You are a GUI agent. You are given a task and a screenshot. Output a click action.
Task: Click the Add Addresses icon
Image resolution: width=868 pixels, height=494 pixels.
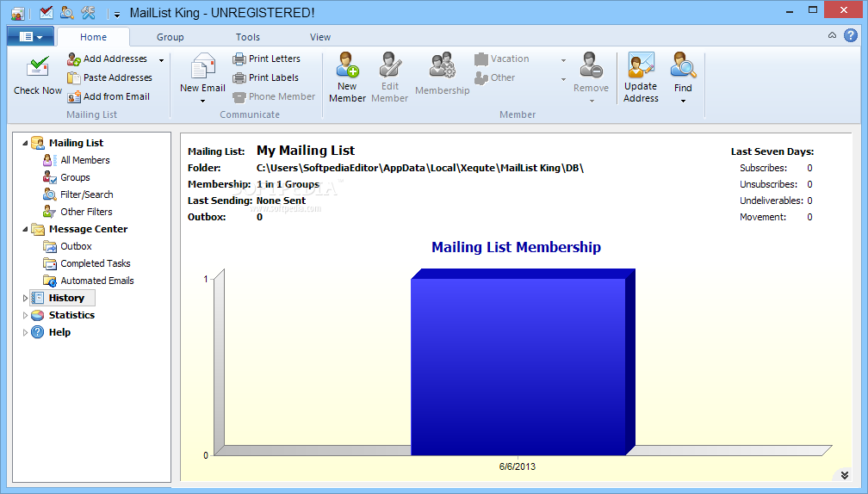click(74, 59)
